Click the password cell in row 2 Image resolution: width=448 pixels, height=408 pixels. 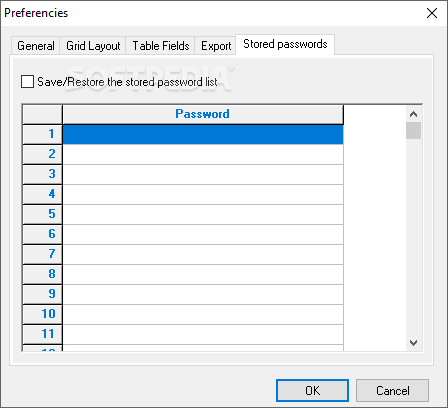coord(203,155)
